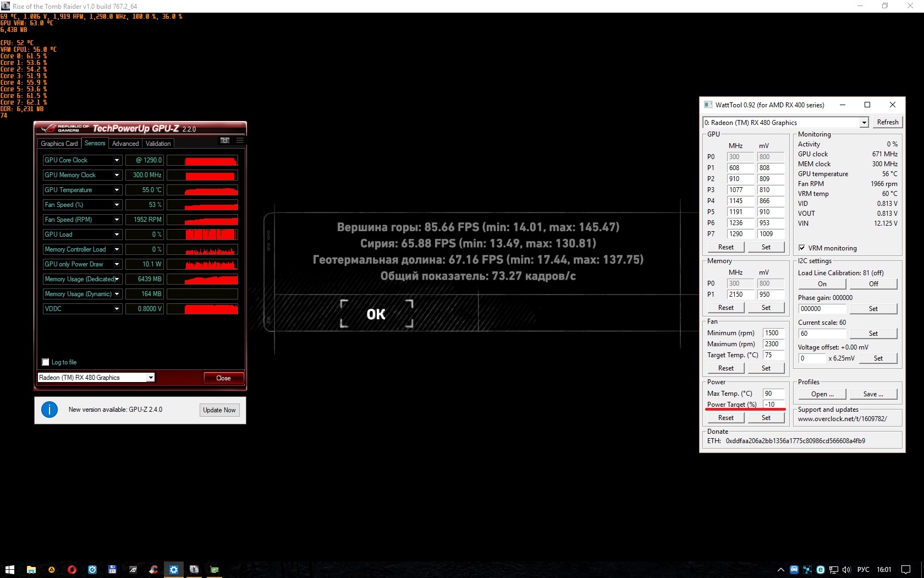Viewport: 924px width, 578px height.
Task: Open the blue molecule tray icon
Action: (x=807, y=570)
